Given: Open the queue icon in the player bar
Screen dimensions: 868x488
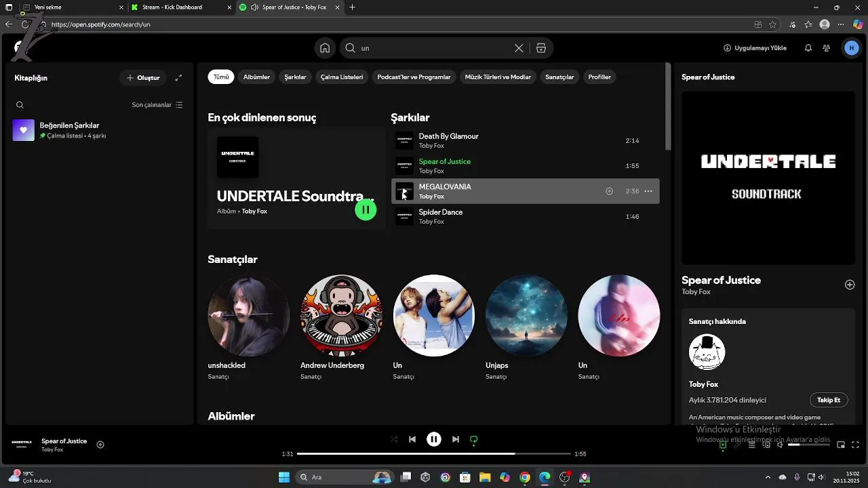Looking at the screenshot, I should [752, 445].
